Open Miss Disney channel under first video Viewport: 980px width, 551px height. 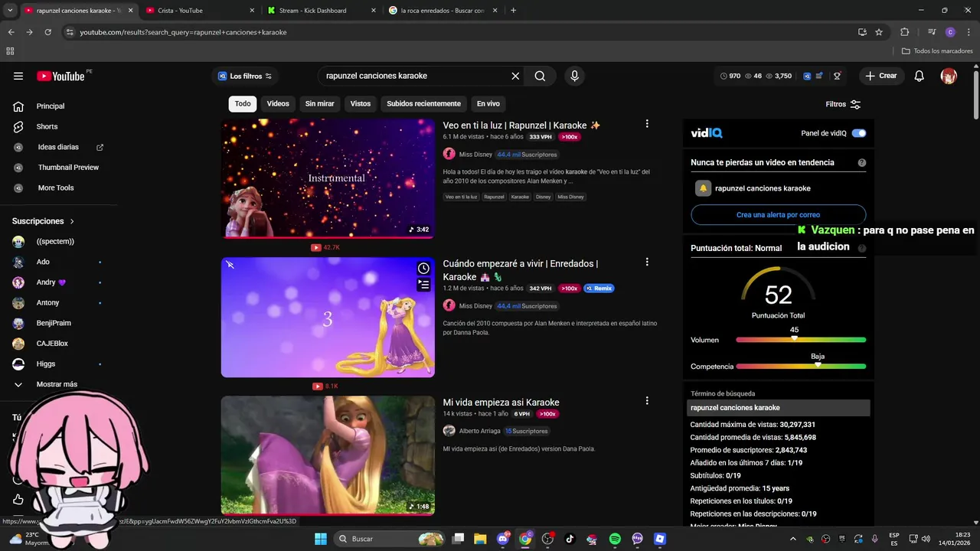pos(475,155)
